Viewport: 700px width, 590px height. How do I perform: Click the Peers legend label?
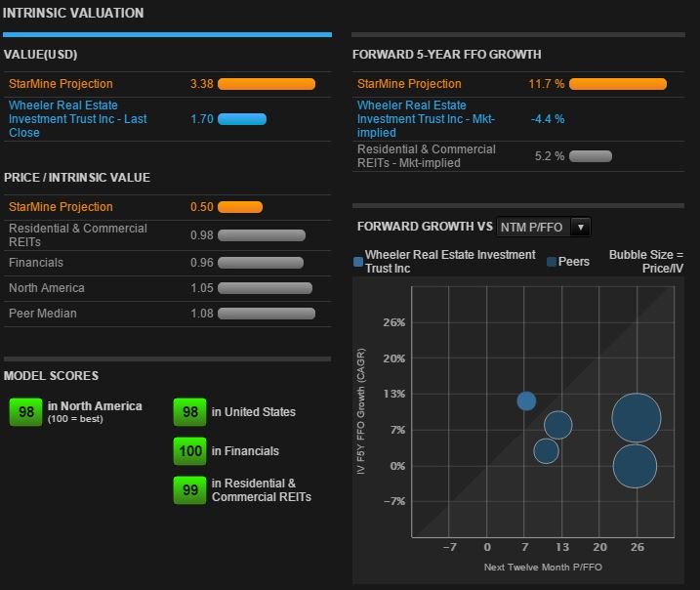click(574, 262)
